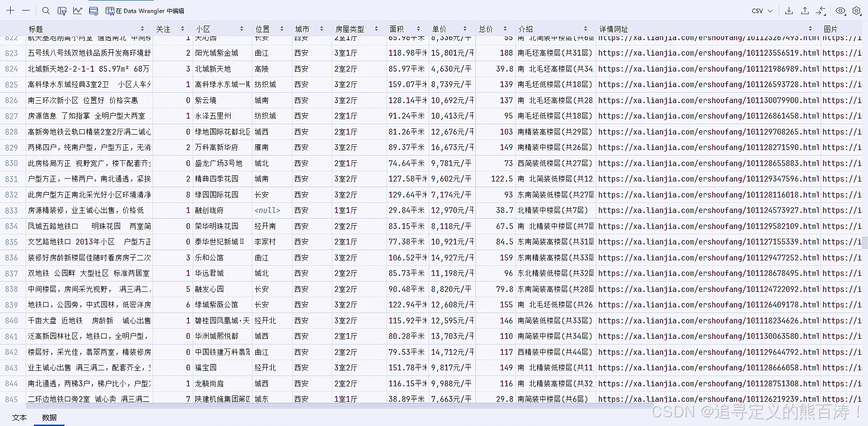Select row number 823

pyautogui.click(x=12, y=53)
